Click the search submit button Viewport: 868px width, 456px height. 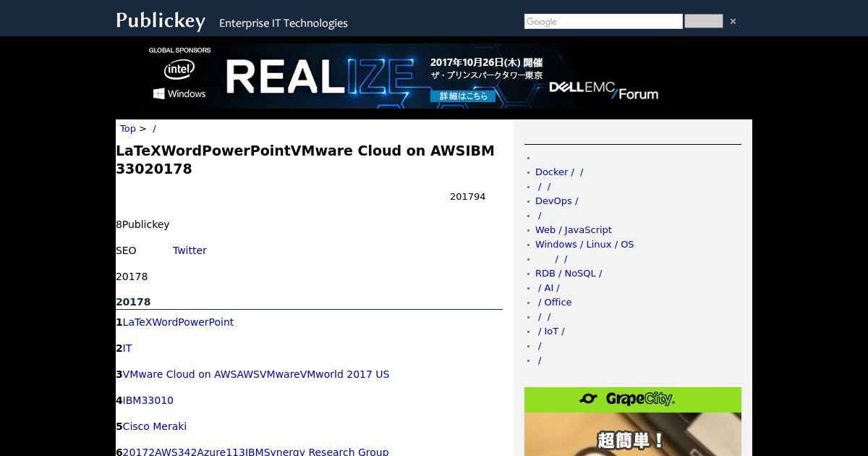703,22
